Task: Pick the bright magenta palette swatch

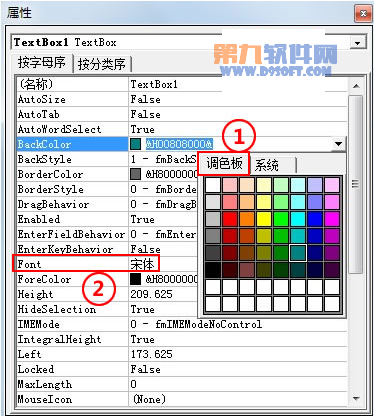Action: pos(332,219)
